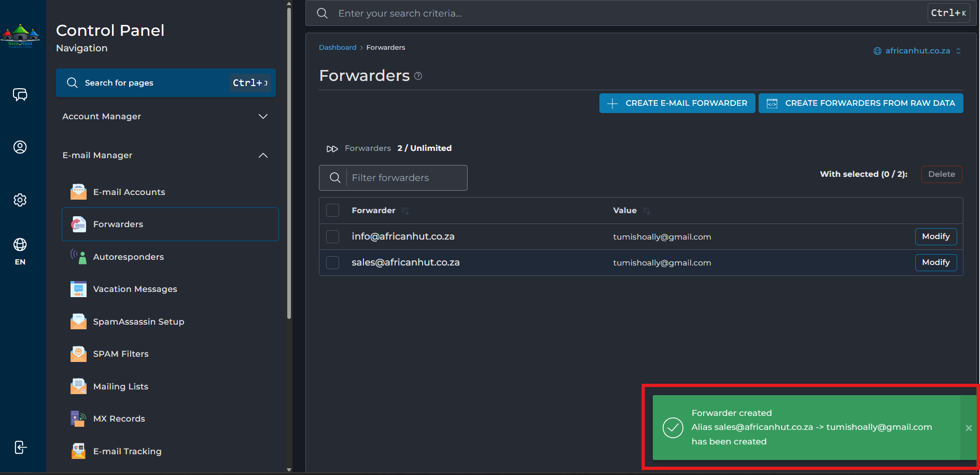980x475 pixels.
Task: Sort by the Value column sort icon
Action: tap(646, 211)
